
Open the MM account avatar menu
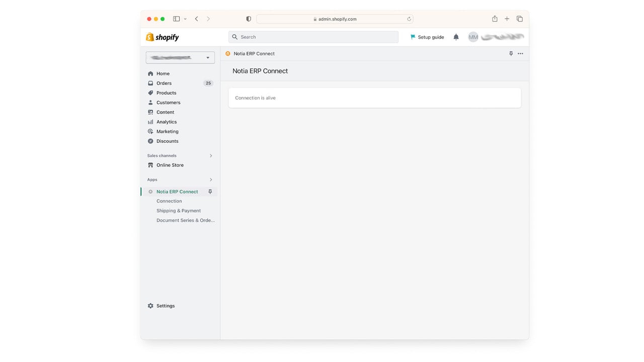pos(473,37)
